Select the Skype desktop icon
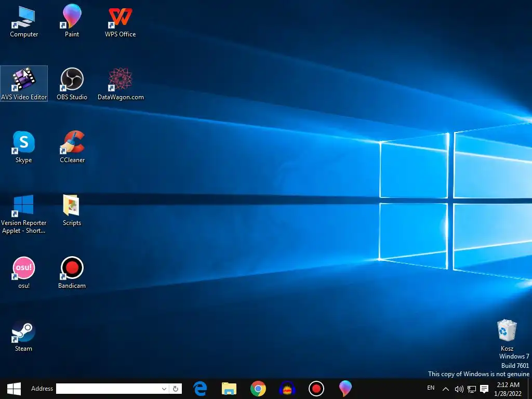The image size is (532, 399). [24, 147]
